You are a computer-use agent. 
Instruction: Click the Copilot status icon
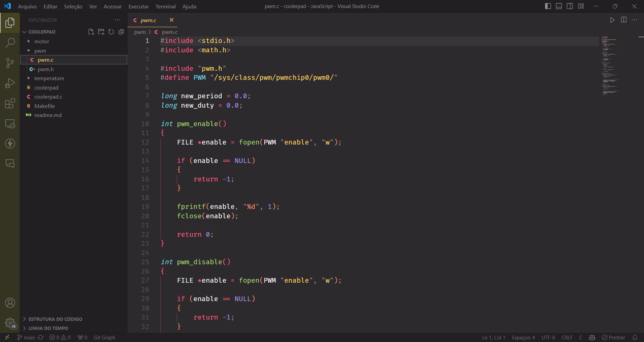592,337
